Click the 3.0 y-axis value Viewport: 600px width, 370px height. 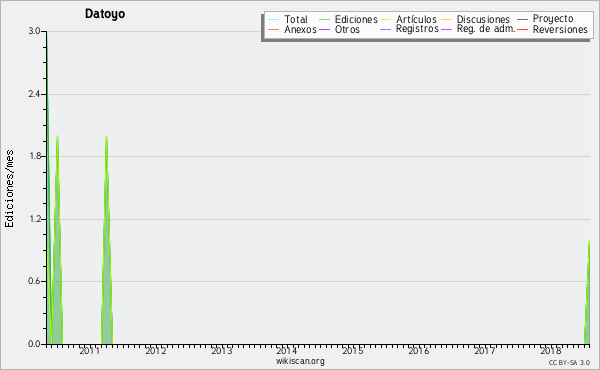34,31
